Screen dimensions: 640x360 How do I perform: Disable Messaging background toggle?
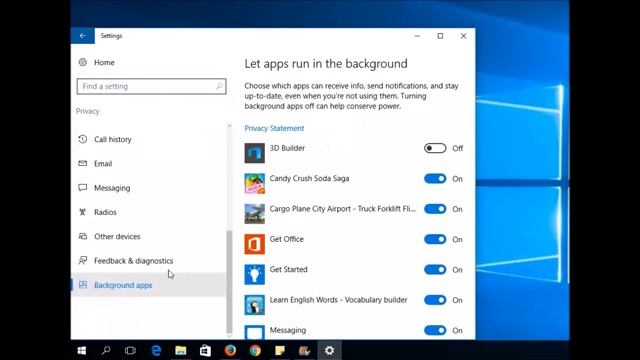click(435, 330)
